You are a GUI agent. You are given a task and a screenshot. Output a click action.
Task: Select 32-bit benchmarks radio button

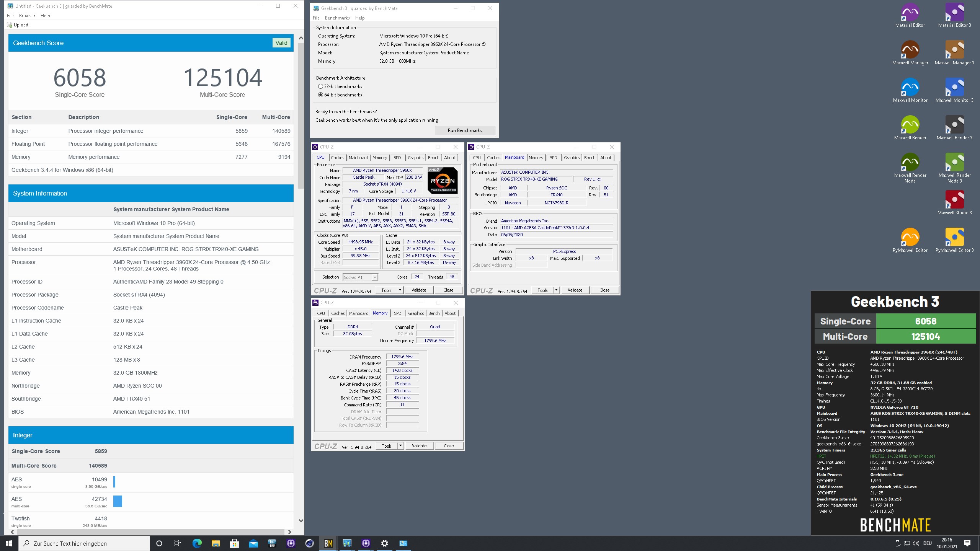pyautogui.click(x=320, y=86)
